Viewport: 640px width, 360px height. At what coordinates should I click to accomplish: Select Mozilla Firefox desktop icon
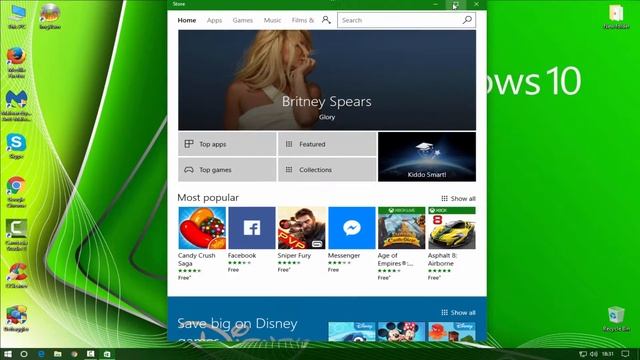pos(16,62)
